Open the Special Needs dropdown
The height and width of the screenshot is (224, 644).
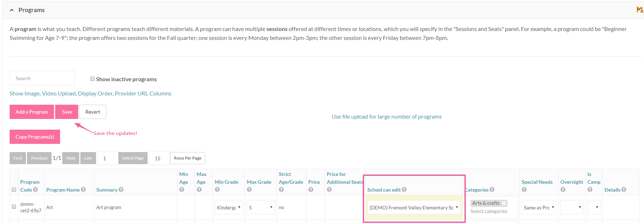pos(539,207)
